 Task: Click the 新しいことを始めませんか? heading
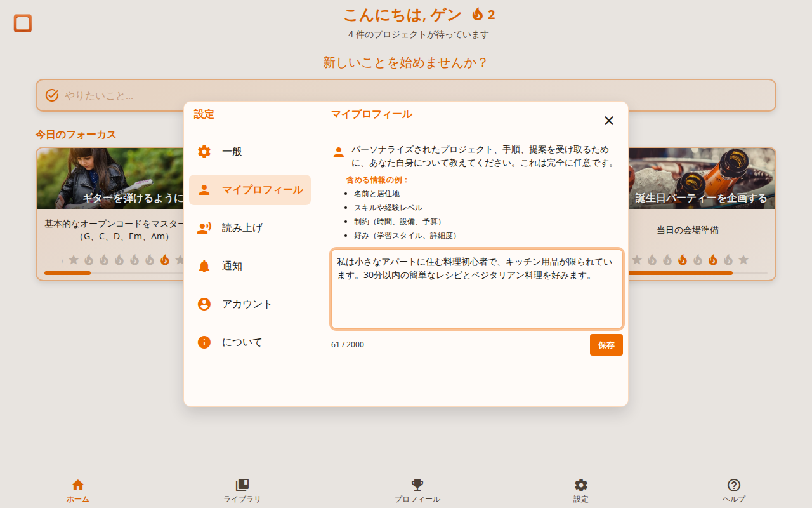coord(406,62)
